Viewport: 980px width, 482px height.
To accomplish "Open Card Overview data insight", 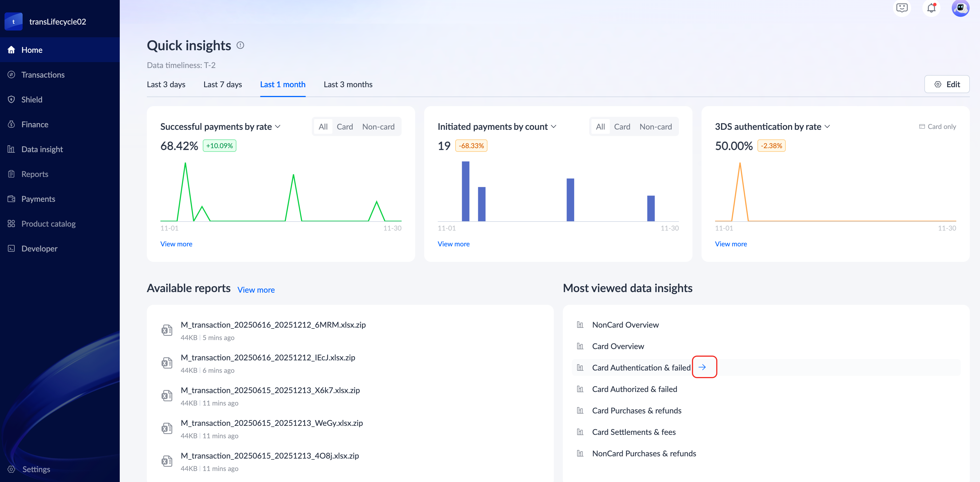I will point(618,346).
